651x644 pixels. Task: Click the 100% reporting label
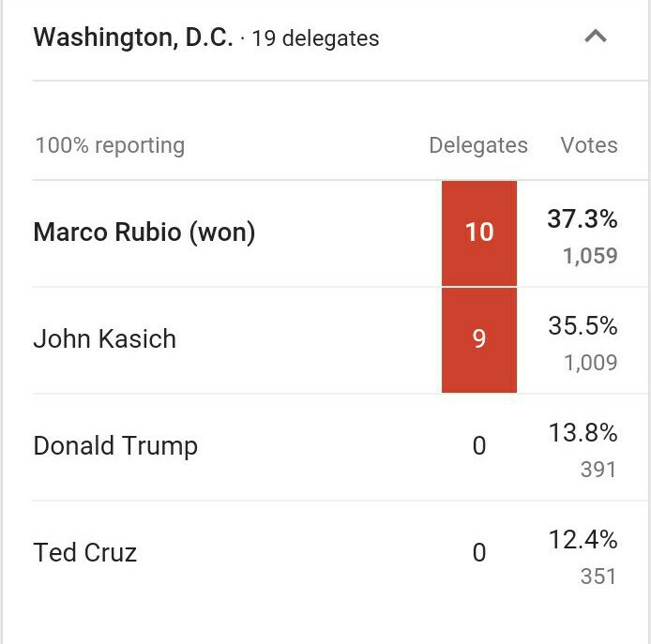pyautogui.click(x=110, y=145)
